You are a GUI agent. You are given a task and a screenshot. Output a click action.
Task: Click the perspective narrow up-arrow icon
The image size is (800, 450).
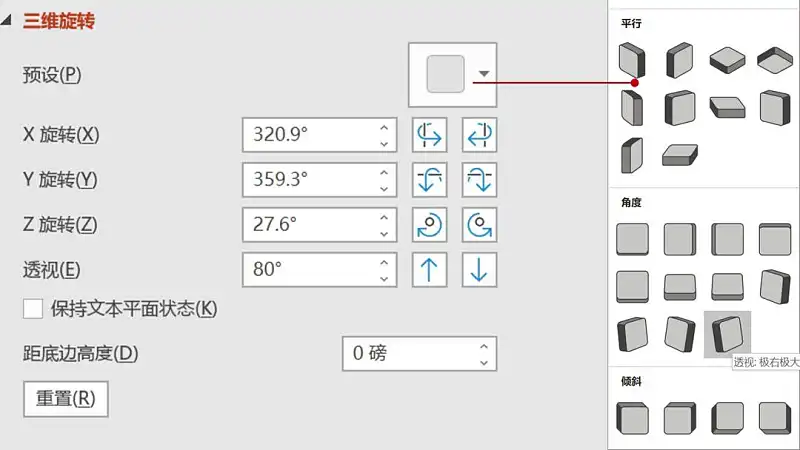click(x=429, y=269)
